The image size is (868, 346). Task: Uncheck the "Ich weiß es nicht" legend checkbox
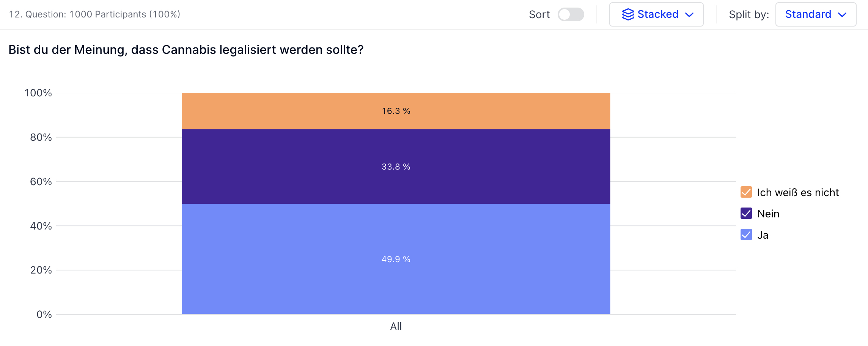pos(746,192)
